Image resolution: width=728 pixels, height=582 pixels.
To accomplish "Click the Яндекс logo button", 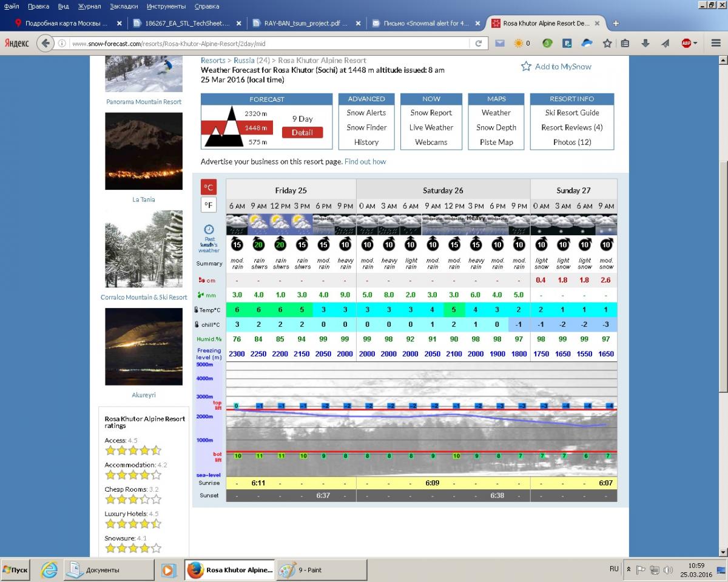I will coord(17,43).
